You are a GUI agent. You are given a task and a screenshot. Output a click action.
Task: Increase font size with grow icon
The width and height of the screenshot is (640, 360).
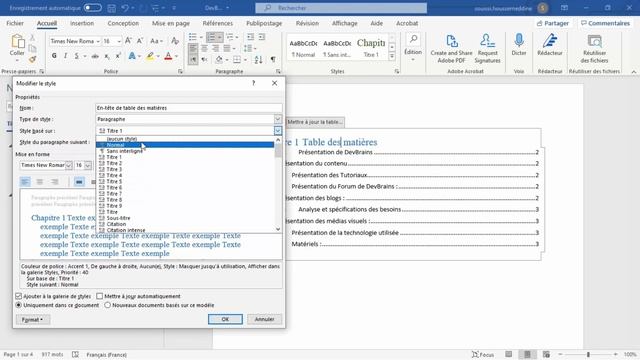click(128, 41)
